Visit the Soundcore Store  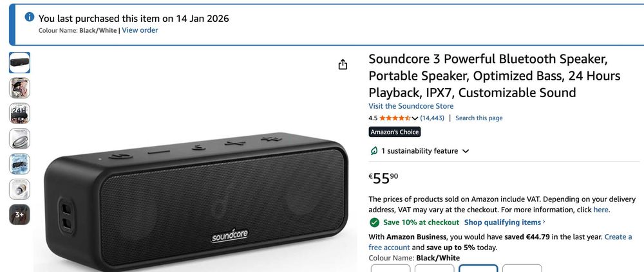[411, 106]
